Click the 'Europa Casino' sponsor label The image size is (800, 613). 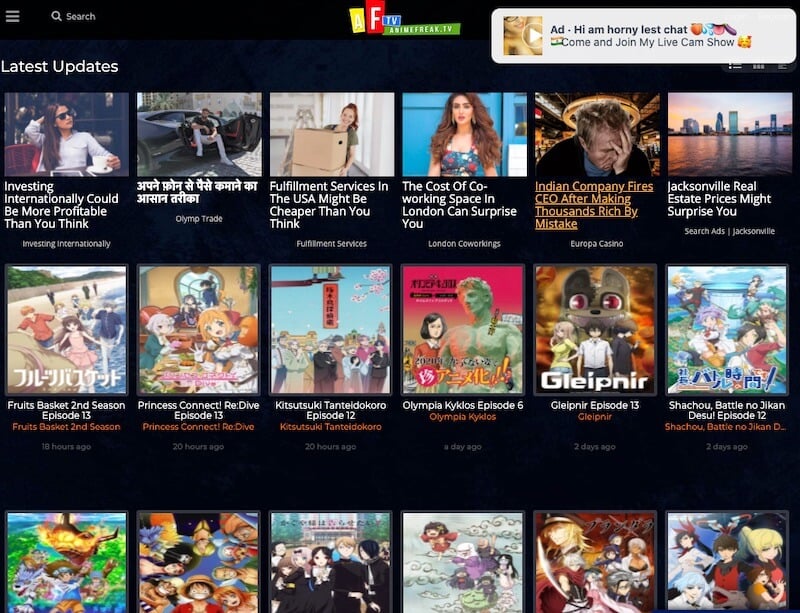pyautogui.click(x=597, y=244)
